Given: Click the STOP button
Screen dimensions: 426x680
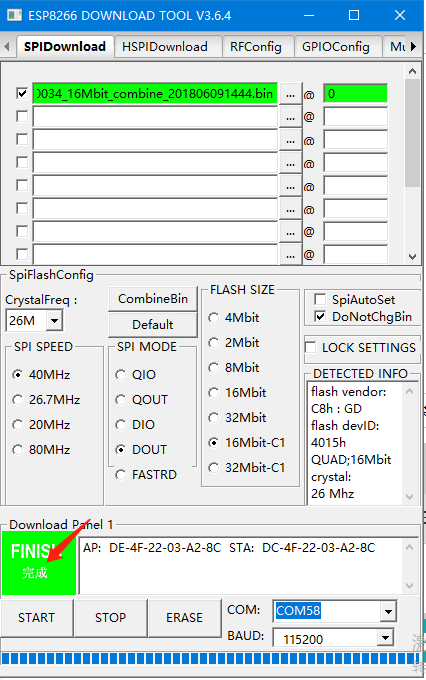Looking at the screenshot, I should (111, 618).
